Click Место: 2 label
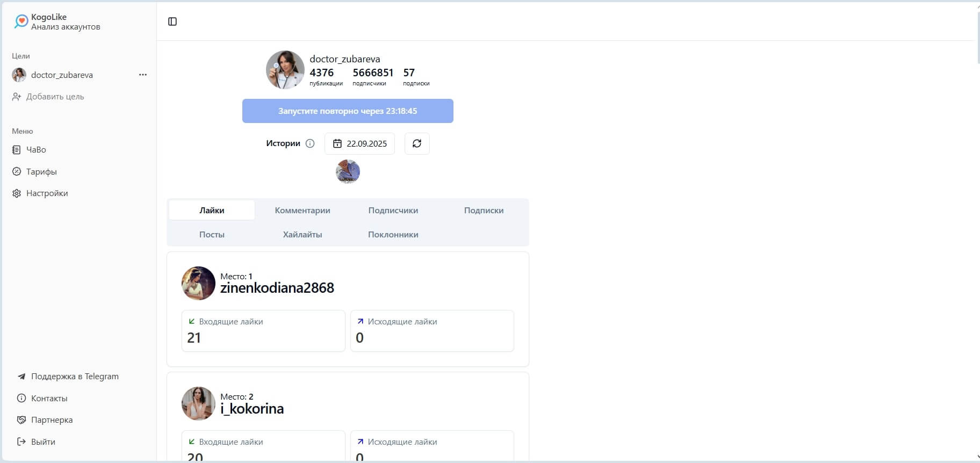The height and width of the screenshot is (463, 980). click(237, 396)
